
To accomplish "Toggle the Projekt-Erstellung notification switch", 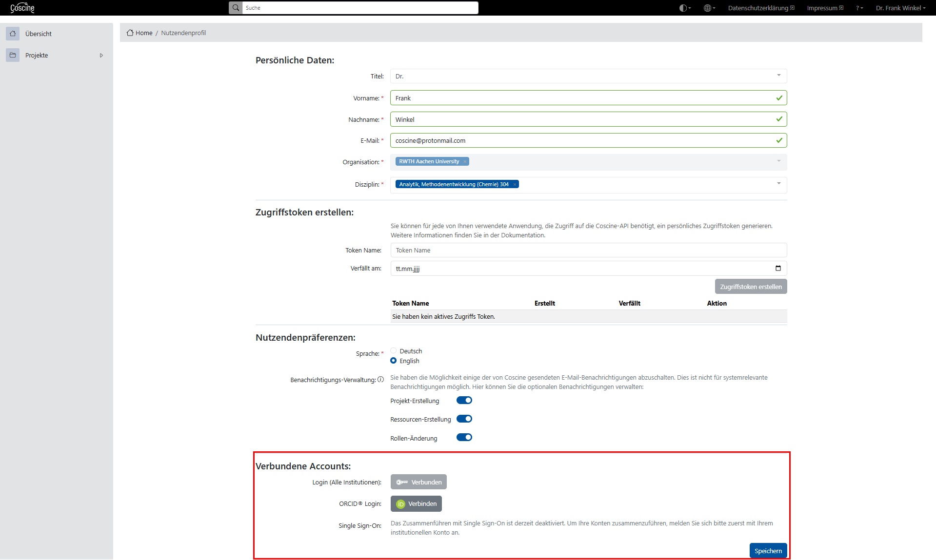I will point(464,401).
